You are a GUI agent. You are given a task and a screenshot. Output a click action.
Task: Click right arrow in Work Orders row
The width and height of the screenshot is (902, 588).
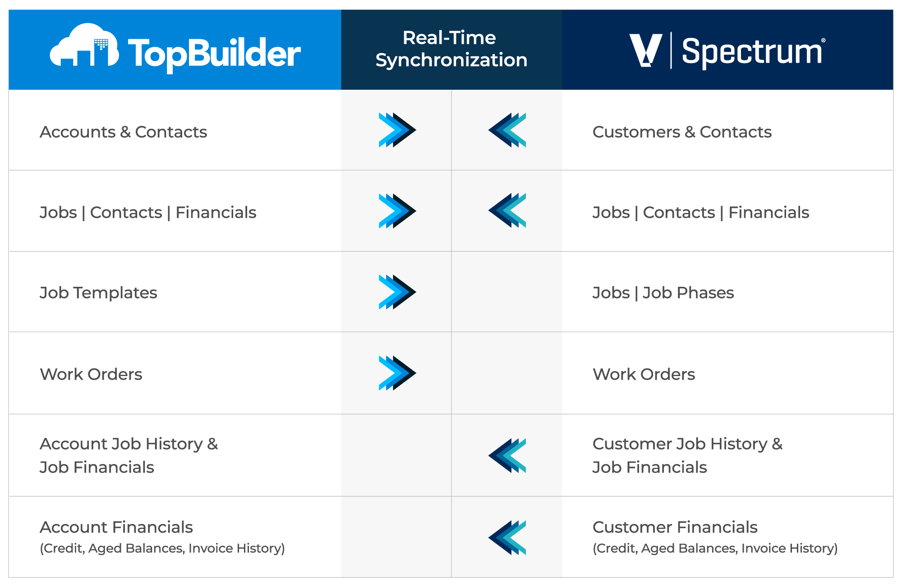397,373
